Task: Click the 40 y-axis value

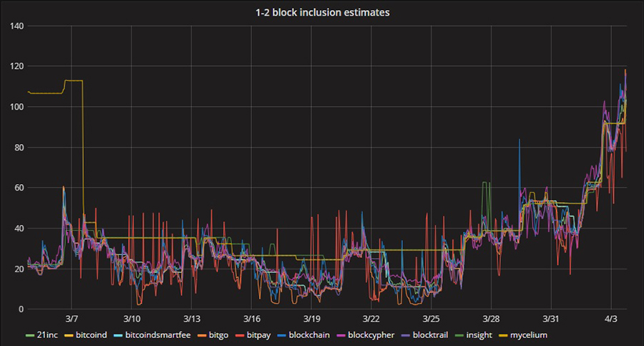Action: (x=19, y=229)
